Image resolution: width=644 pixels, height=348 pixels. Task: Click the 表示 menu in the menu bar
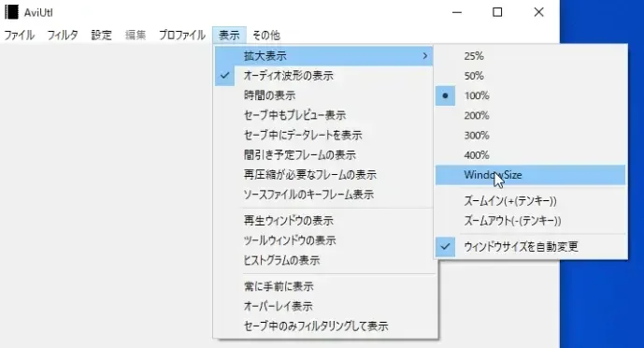229,36
